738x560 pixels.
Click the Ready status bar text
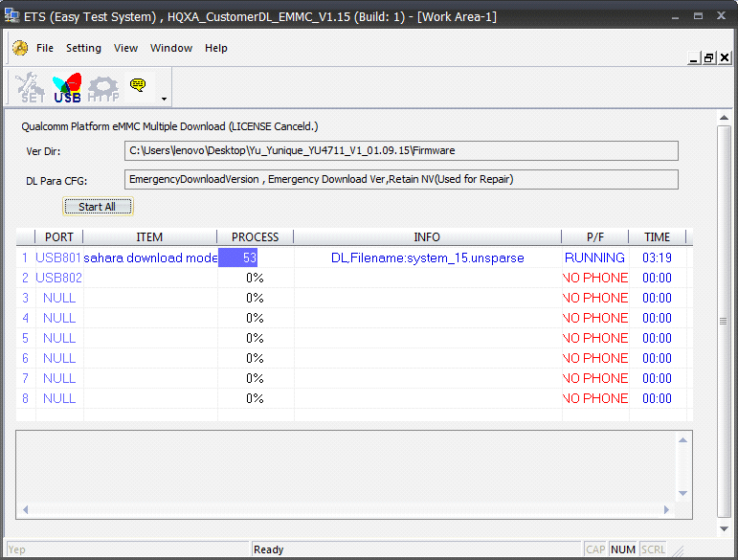click(269, 549)
